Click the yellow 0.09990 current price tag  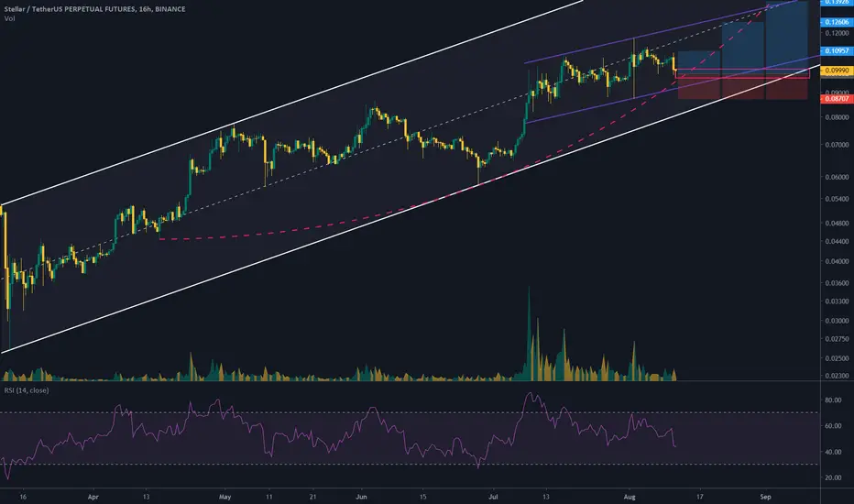(837, 71)
